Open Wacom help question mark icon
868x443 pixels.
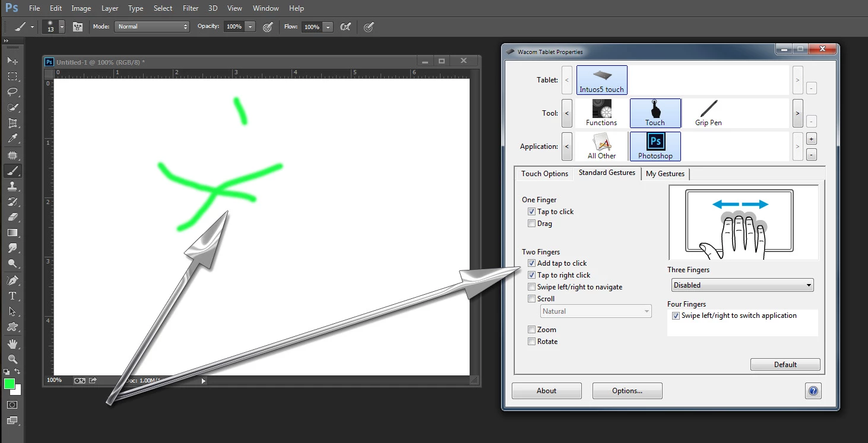(x=813, y=391)
